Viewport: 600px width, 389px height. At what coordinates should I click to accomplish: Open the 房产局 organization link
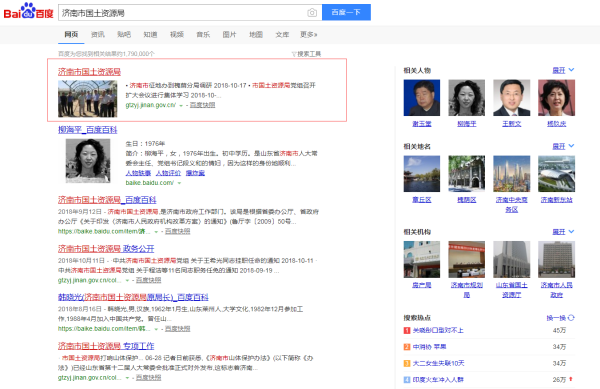[x=422, y=285]
